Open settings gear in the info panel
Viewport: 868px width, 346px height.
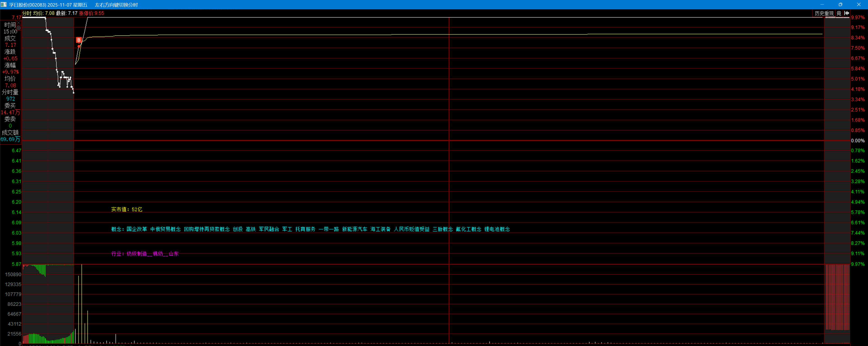point(19,28)
